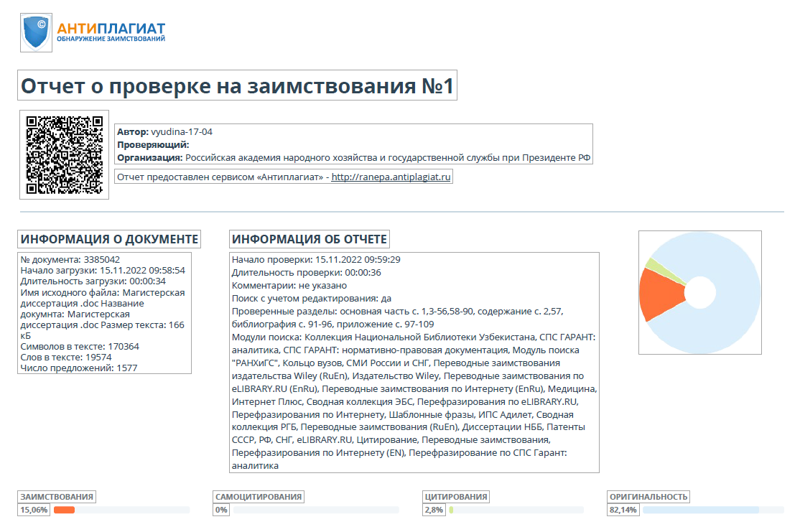Click the 2,8% citation value
The width and height of the screenshot is (800, 532).
[x=434, y=510]
